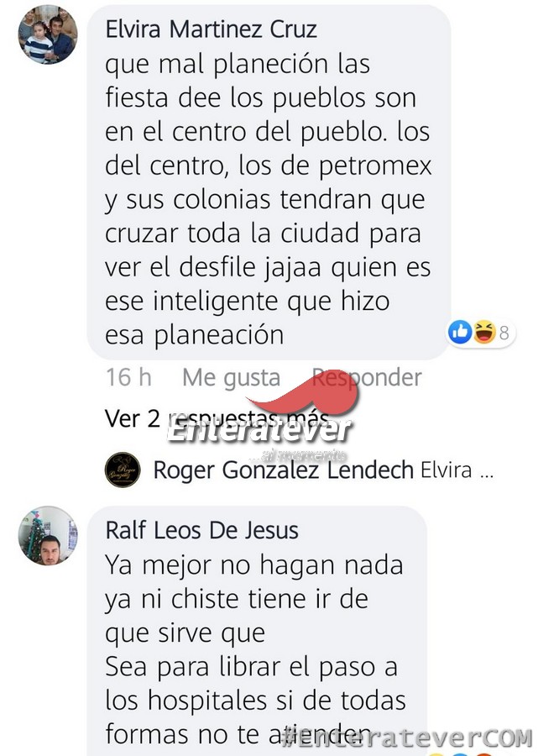The width and height of the screenshot is (538, 756).
Task: Select Elvira's comment text bubble
Action: [x=269, y=182]
